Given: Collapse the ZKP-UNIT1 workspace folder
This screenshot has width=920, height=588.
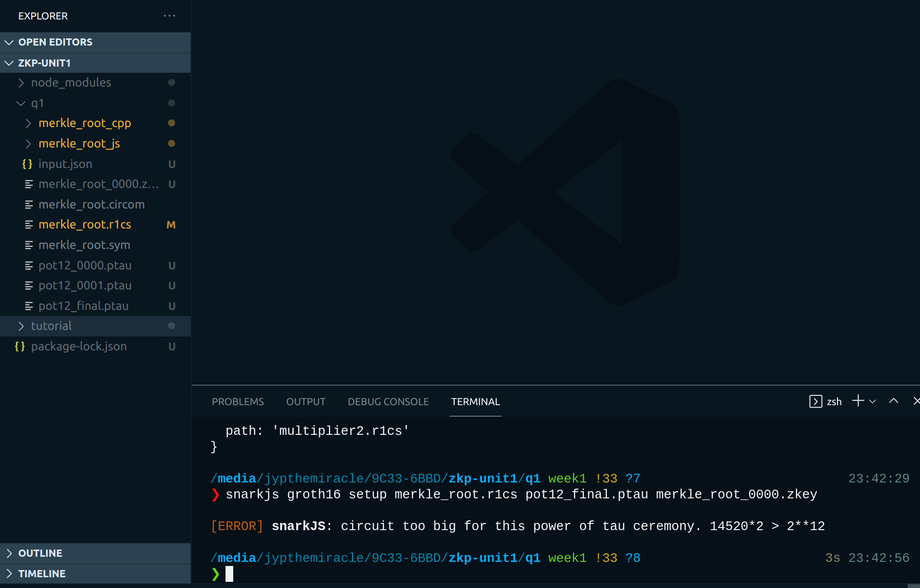Looking at the screenshot, I should click(95, 63).
